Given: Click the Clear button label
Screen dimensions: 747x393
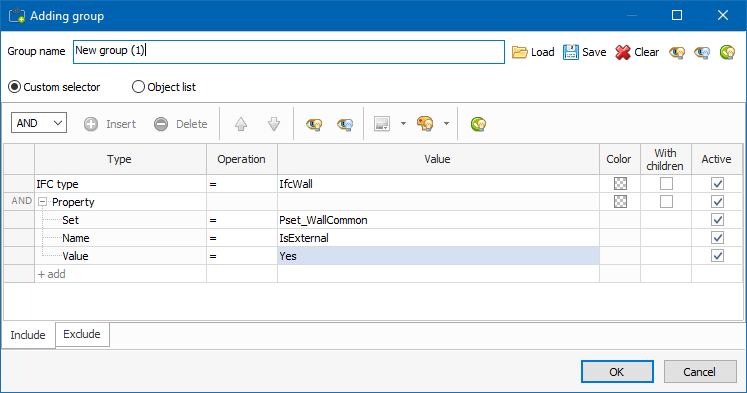Looking at the screenshot, I should 646,52.
